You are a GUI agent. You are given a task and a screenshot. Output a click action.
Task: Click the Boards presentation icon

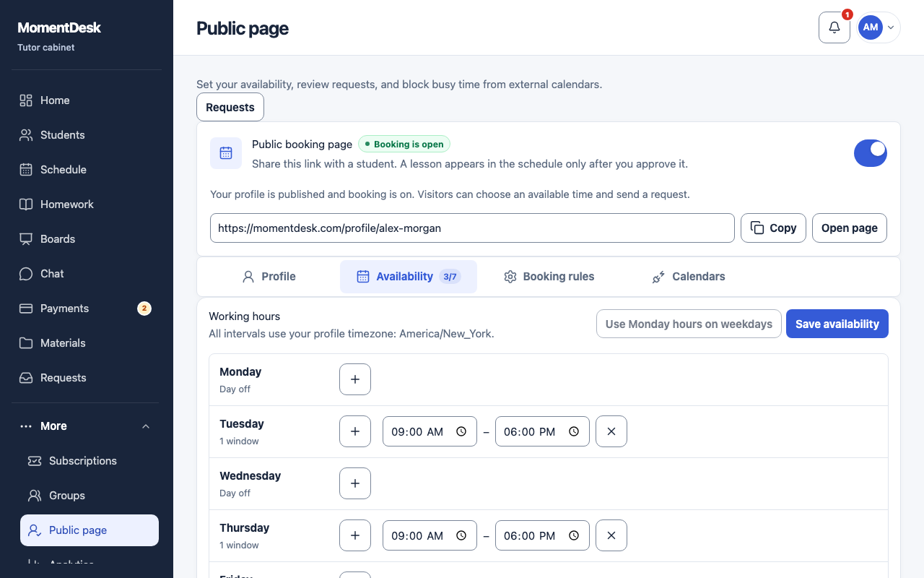[x=26, y=239]
